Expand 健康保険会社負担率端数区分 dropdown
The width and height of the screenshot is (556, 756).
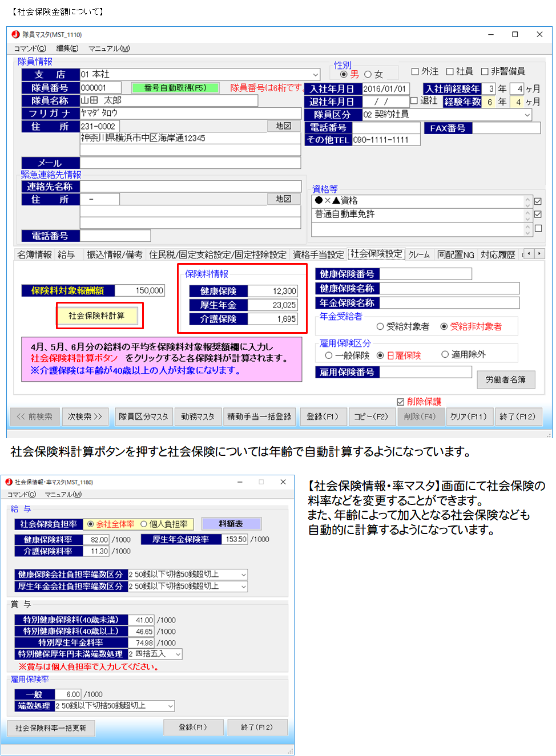(244, 575)
